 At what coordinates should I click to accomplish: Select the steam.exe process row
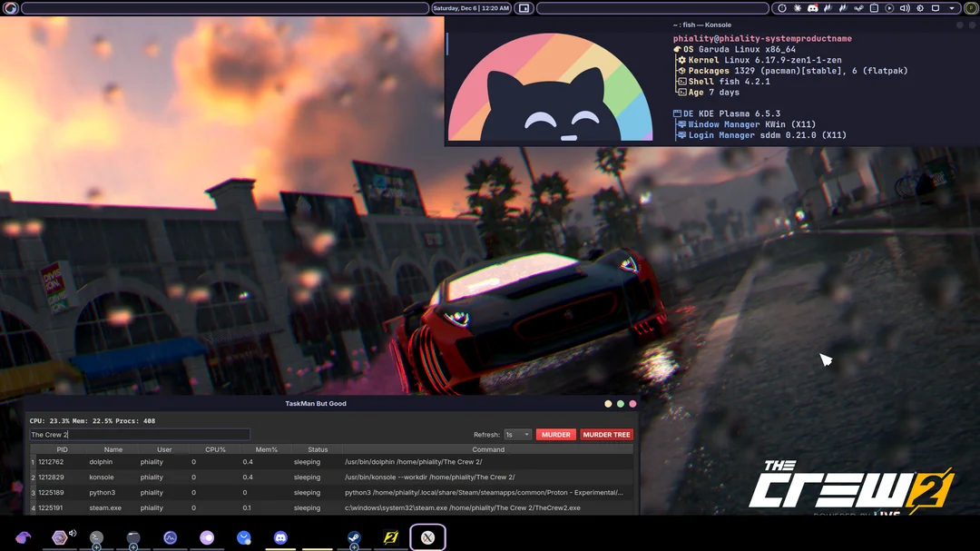331,507
